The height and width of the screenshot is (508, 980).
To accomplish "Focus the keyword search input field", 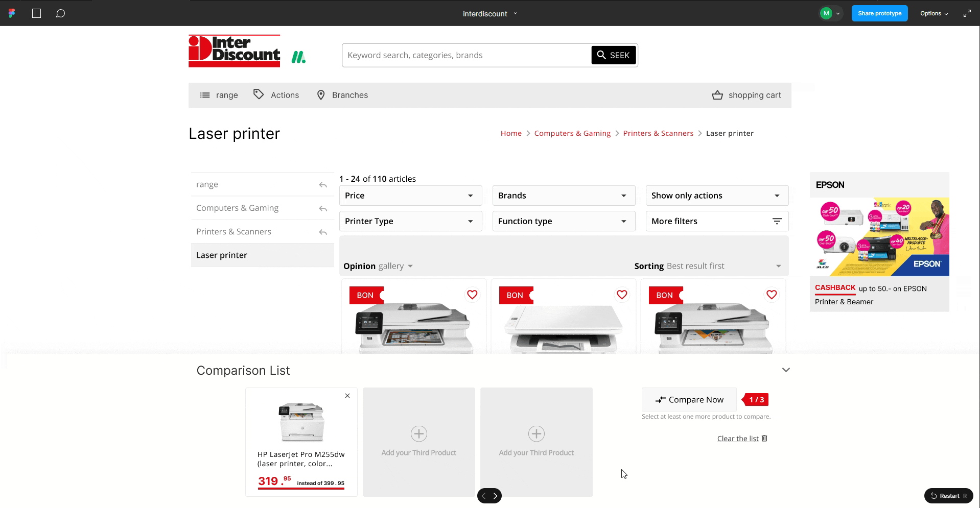I will [x=466, y=55].
